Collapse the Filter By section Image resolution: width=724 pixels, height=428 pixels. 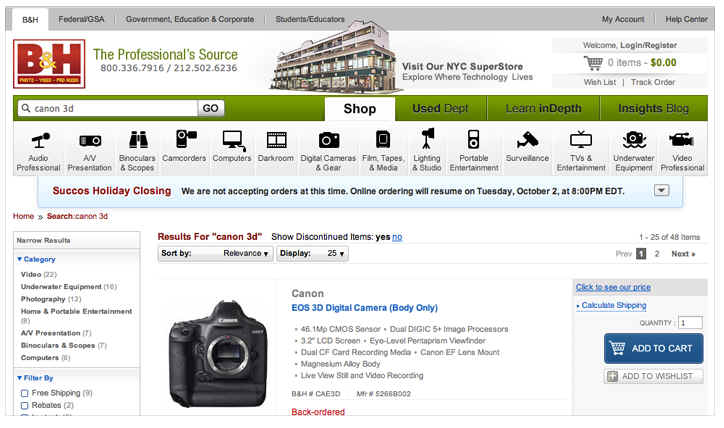pyautogui.click(x=35, y=378)
